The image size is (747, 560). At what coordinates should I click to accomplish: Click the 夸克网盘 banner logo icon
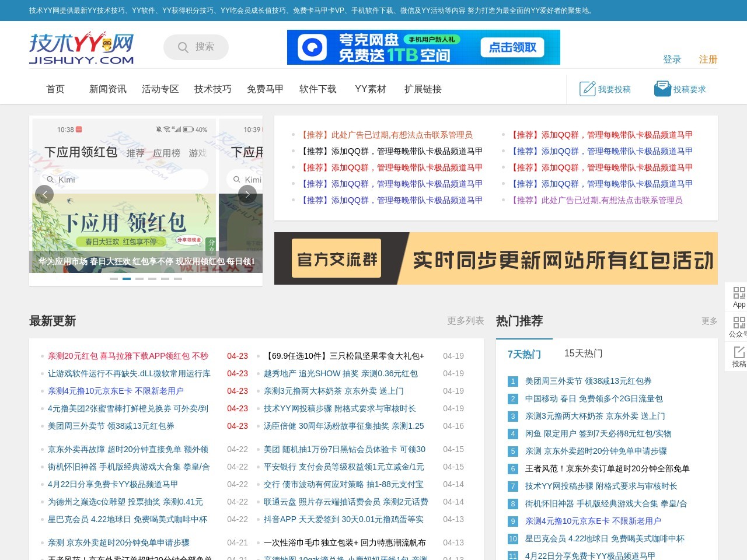[x=312, y=47]
